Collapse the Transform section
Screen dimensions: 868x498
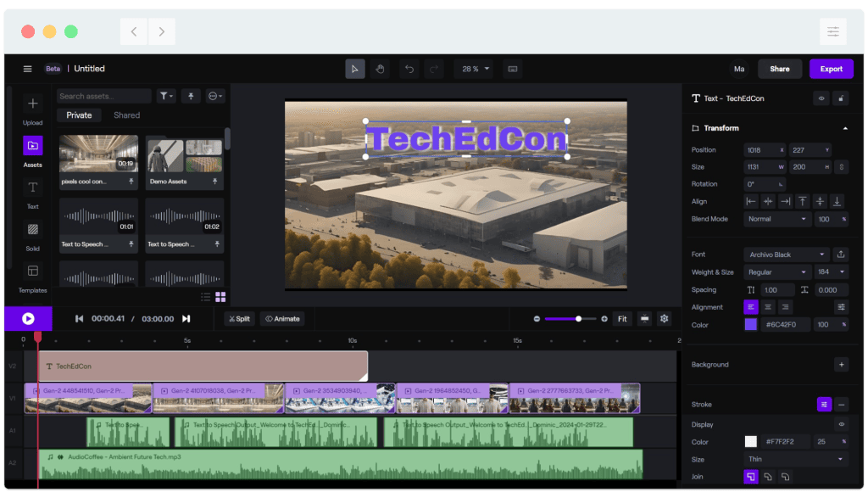click(845, 128)
